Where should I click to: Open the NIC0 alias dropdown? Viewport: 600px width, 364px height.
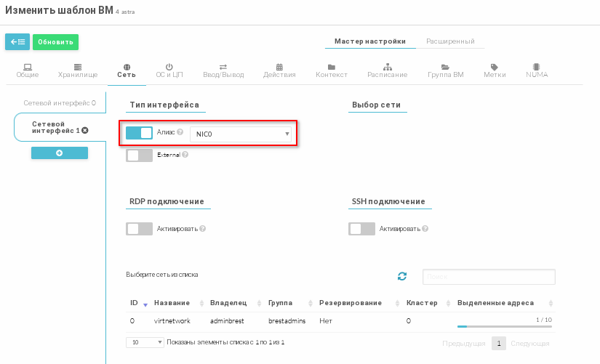point(241,134)
